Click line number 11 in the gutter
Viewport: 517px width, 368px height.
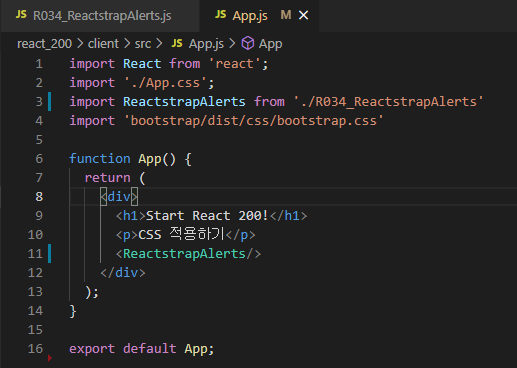[35, 254]
